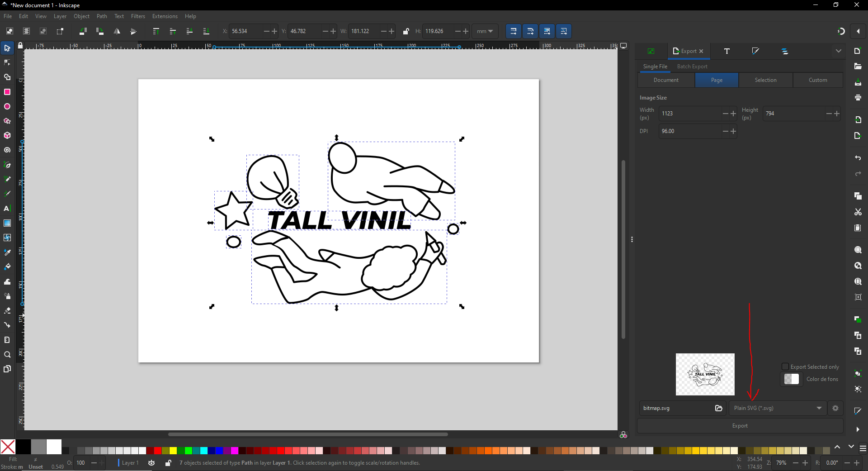Image resolution: width=868 pixels, height=471 pixels.
Task: Select the Spiral tool
Action: pos(7,150)
